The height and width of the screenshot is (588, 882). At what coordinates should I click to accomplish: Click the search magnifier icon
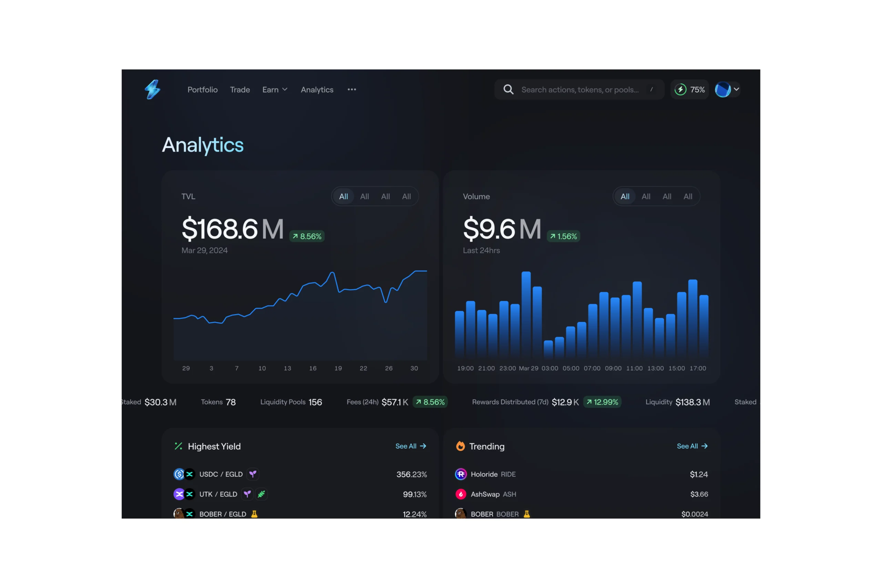coord(509,89)
